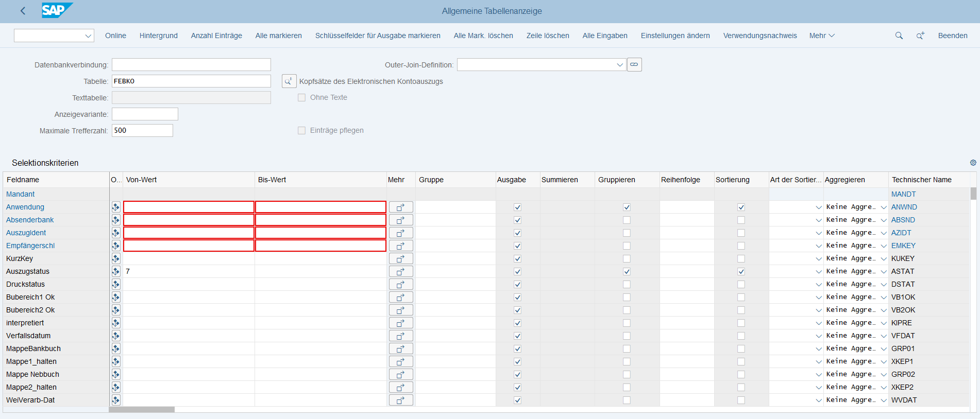Click the search magnifier icon in the toolbar
This screenshot has height=419, width=980.
(x=899, y=36)
